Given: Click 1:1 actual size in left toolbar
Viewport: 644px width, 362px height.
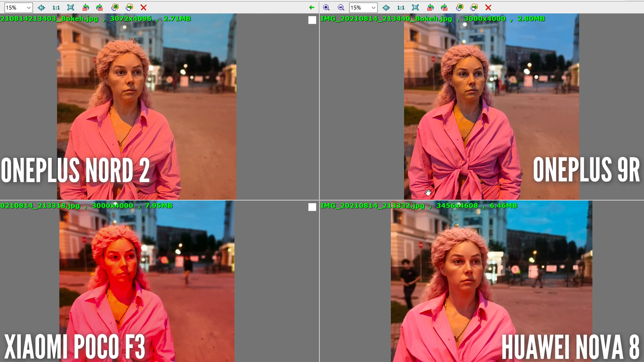Looking at the screenshot, I should pyautogui.click(x=56, y=7).
